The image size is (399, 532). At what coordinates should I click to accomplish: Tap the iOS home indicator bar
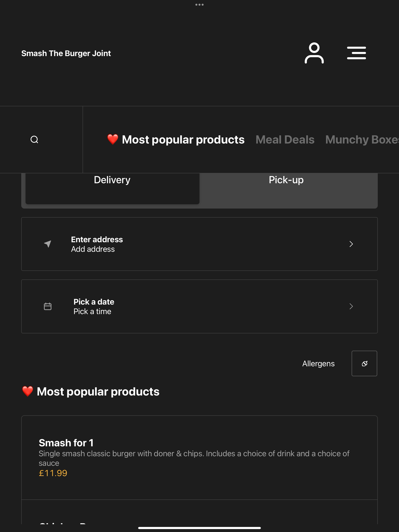point(199,528)
